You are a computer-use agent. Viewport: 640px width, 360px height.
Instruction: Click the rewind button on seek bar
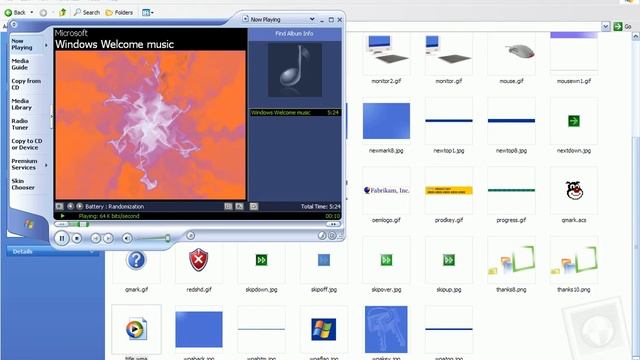[x=62, y=224]
